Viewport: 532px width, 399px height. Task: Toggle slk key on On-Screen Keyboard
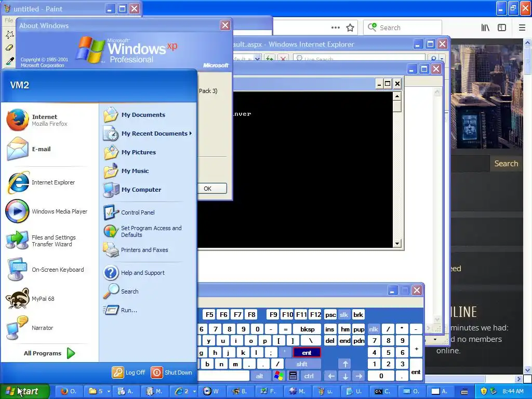[x=344, y=315]
